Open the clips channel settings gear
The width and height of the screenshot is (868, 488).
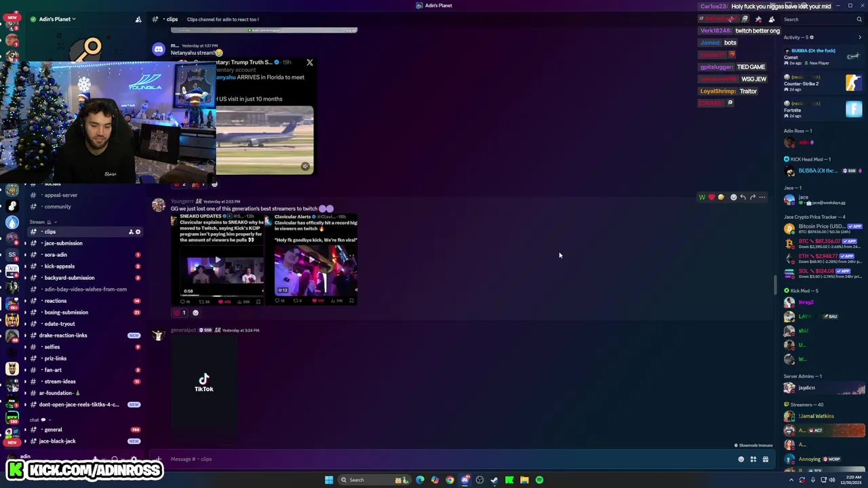[138, 232]
